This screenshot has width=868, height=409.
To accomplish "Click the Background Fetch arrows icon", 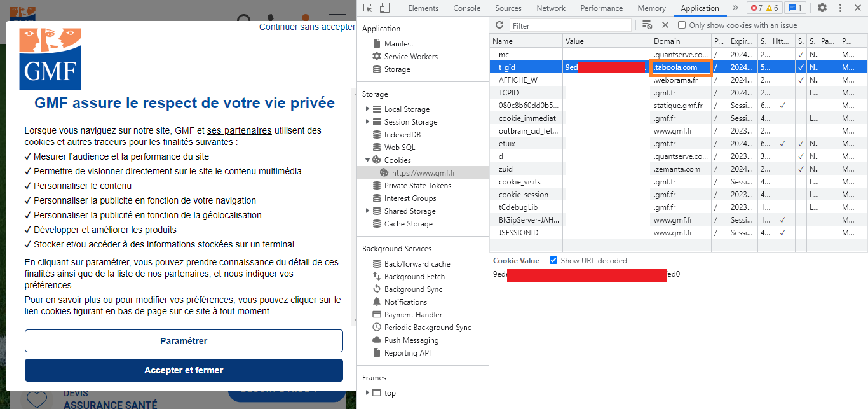I will 377,277.
